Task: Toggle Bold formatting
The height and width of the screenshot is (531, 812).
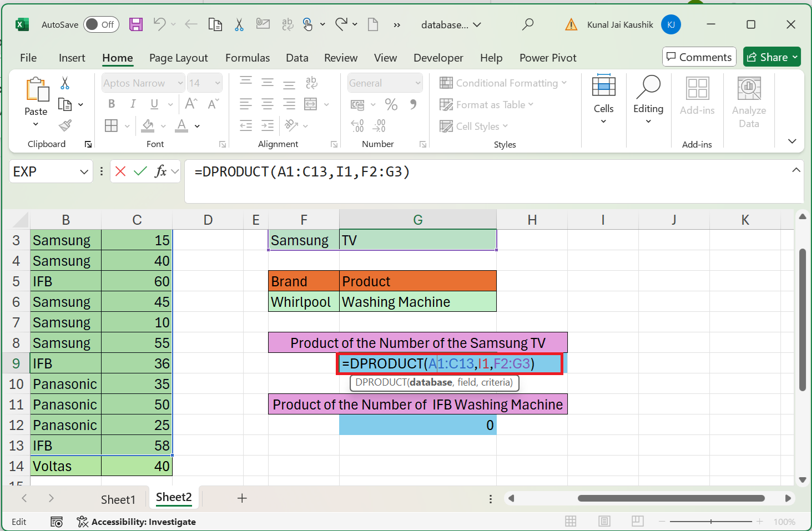Action: pos(111,104)
